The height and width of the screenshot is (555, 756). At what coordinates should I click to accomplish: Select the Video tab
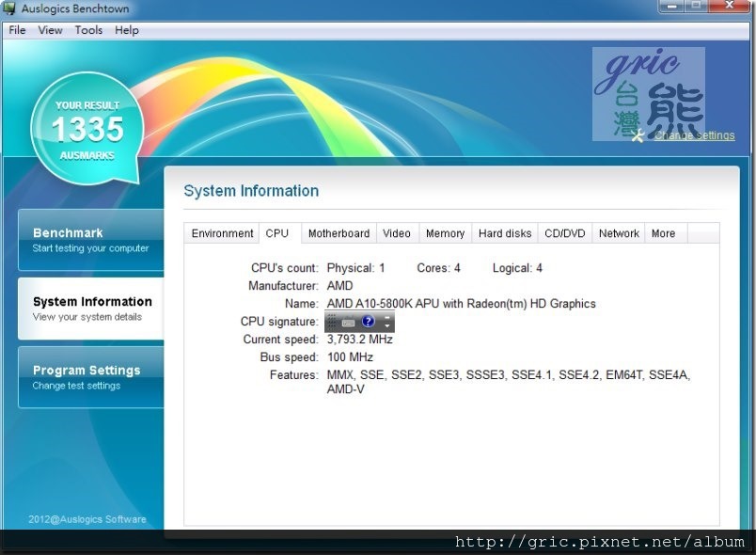point(397,233)
